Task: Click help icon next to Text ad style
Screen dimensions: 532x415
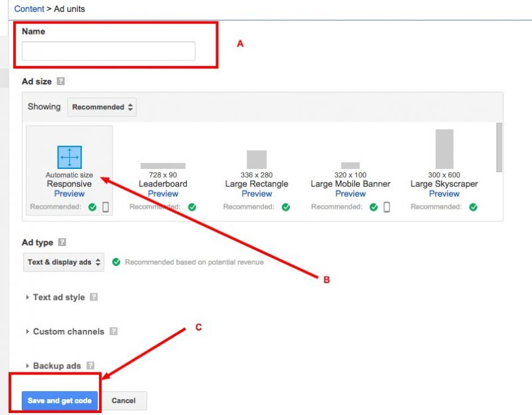Action: (x=94, y=297)
